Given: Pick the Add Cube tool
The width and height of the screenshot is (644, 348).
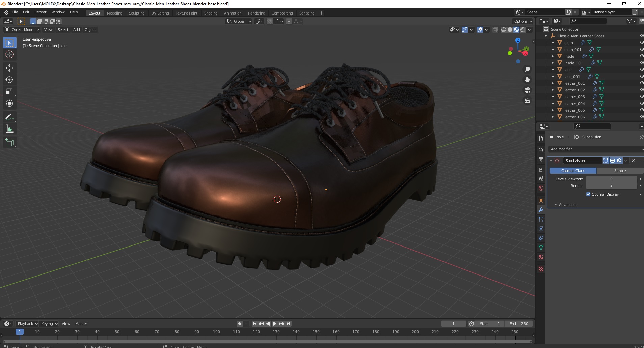Looking at the screenshot, I should (9, 143).
